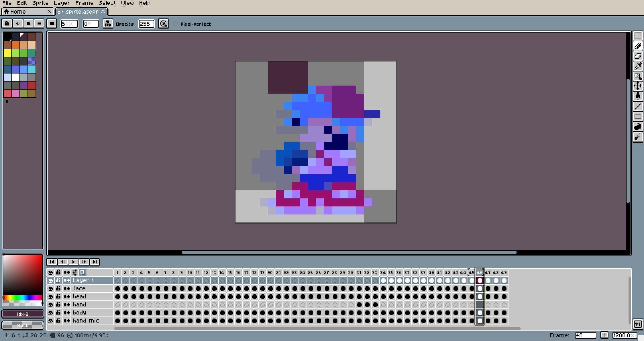
Task: Hide the face layer with eye icon
Action: coord(50,289)
